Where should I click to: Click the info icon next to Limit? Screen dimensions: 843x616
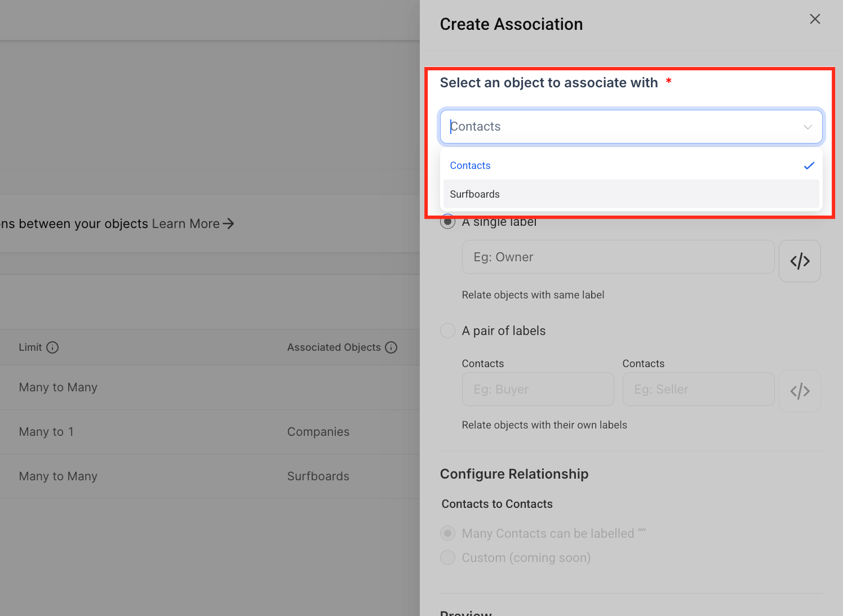pyautogui.click(x=52, y=347)
